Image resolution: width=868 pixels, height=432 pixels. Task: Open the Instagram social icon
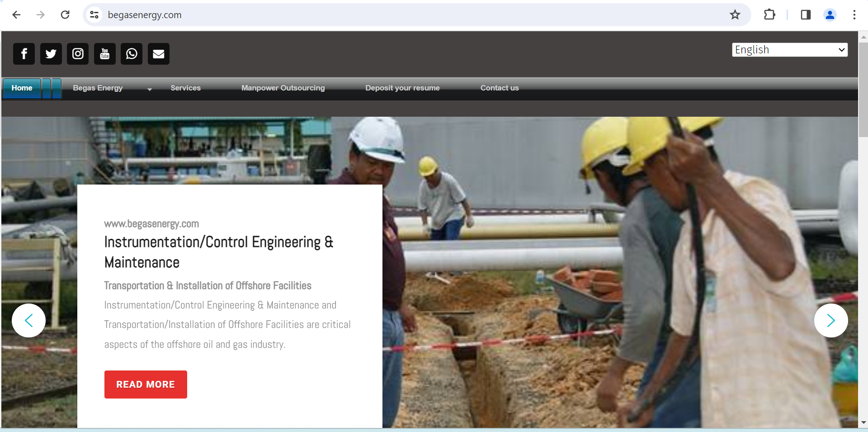pos(78,54)
